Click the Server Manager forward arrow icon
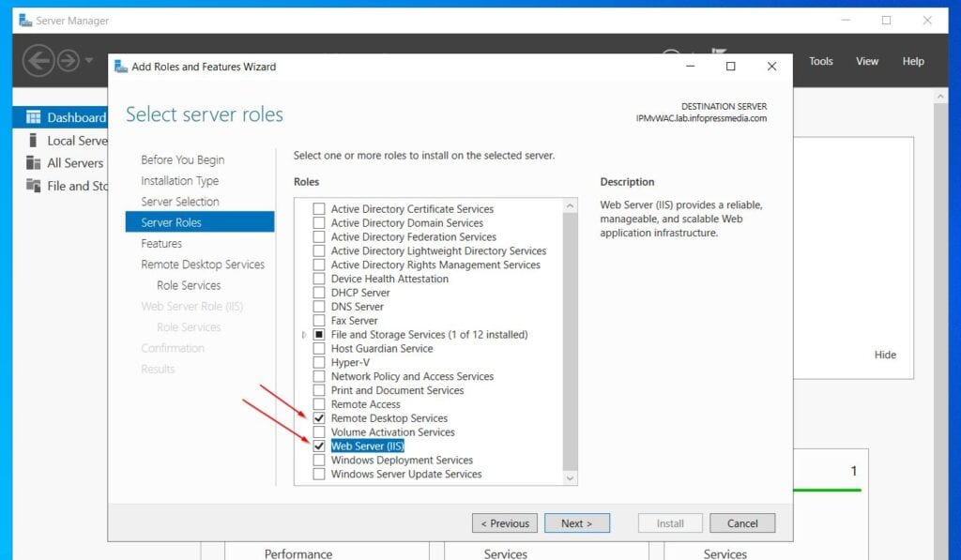The width and height of the screenshot is (961, 560). tap(69, 61)
